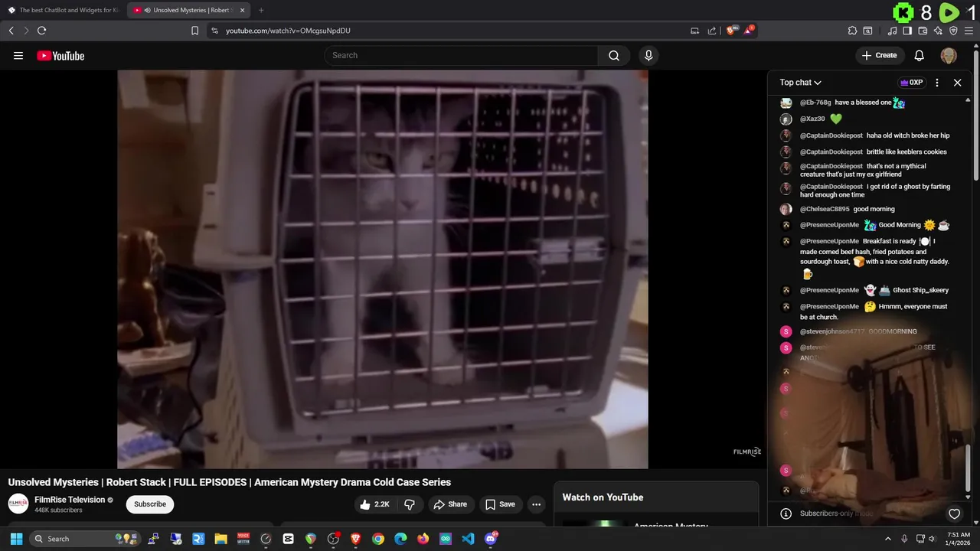Click the page vertical scrollbar
The image size is (980, 551).
click(976, 115)
